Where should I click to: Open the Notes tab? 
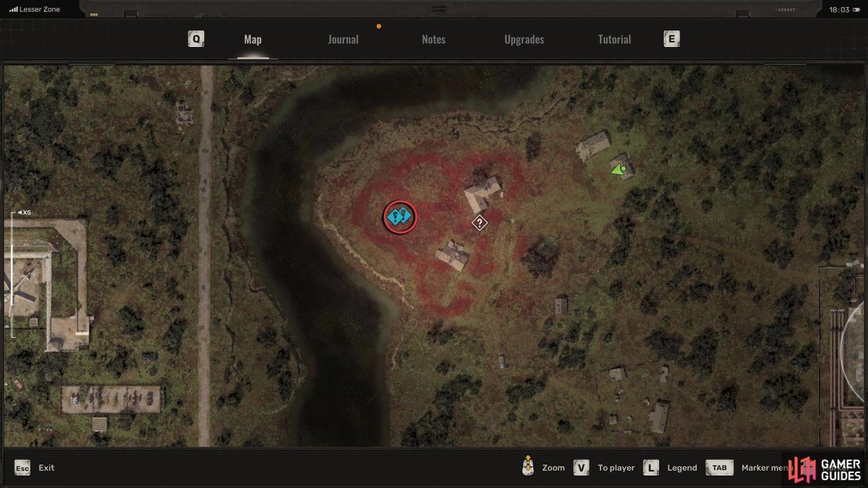[433, 39]
